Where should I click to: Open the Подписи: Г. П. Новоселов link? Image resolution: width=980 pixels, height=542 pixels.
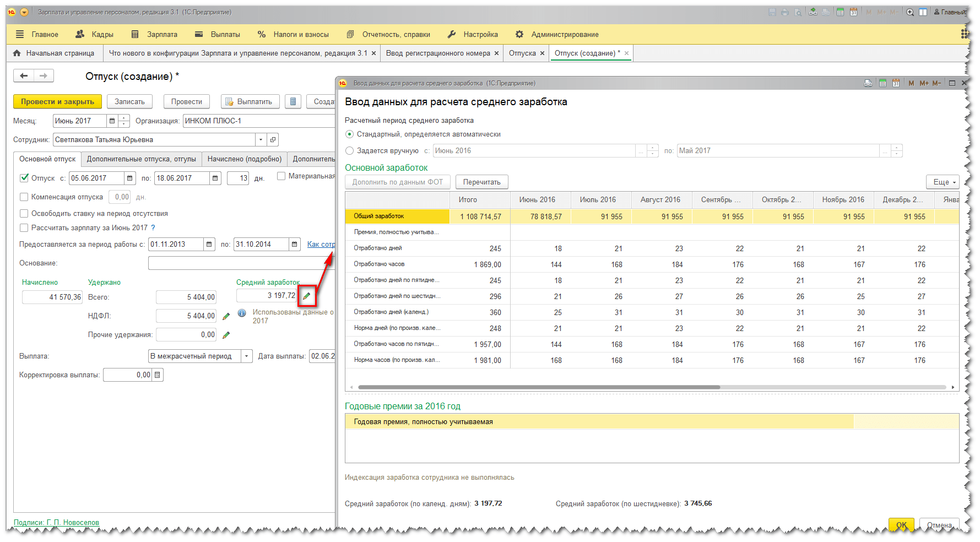click(56, 523)
